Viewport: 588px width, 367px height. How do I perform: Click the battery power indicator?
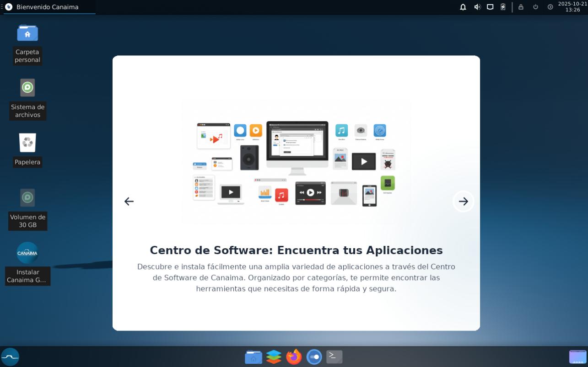[503, 7]
